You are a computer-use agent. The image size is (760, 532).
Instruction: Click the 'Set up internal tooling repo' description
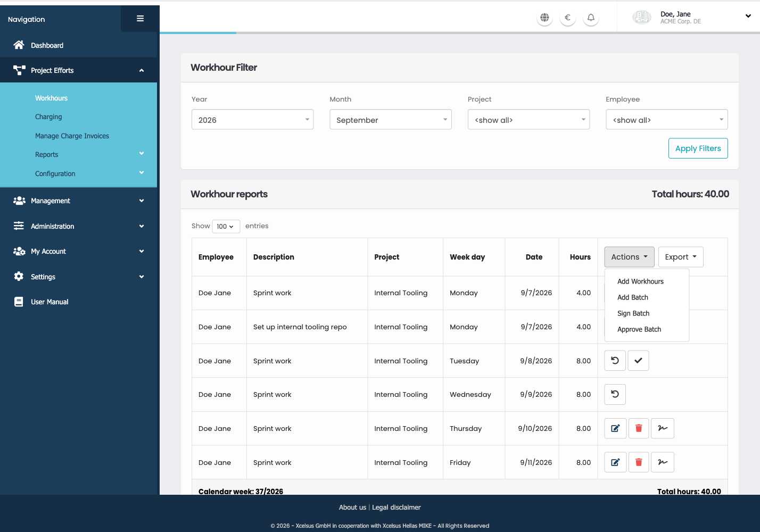[x=300, y=327]
